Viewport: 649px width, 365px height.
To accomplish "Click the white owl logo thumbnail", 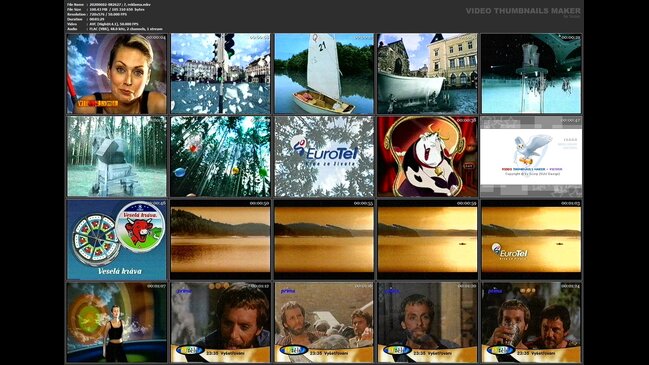I will 531,156.
